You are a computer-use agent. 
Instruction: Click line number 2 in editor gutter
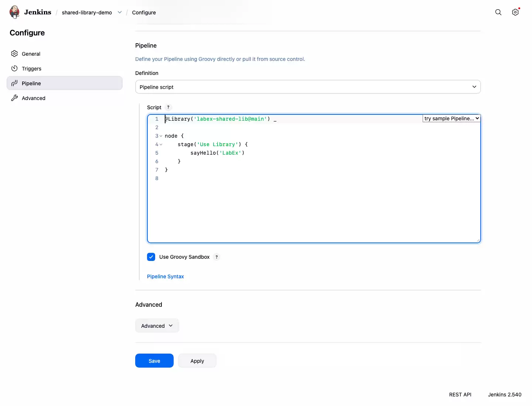coord(157,127)
